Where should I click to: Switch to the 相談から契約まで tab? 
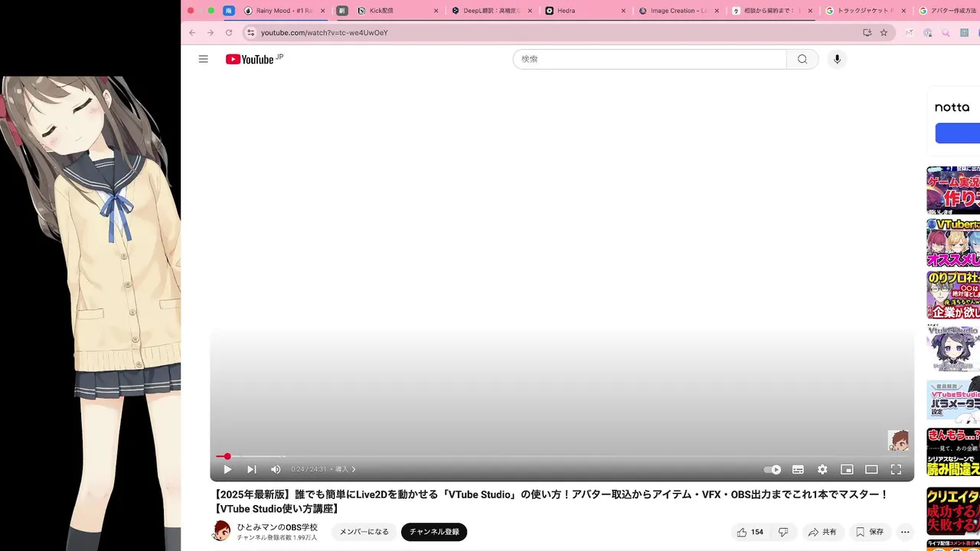click(773, 11)
